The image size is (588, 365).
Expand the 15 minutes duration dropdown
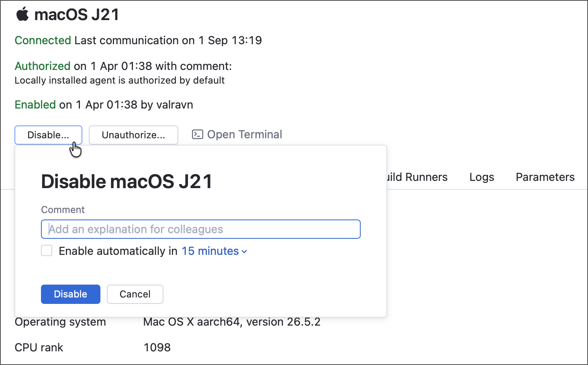pos(214,251)
